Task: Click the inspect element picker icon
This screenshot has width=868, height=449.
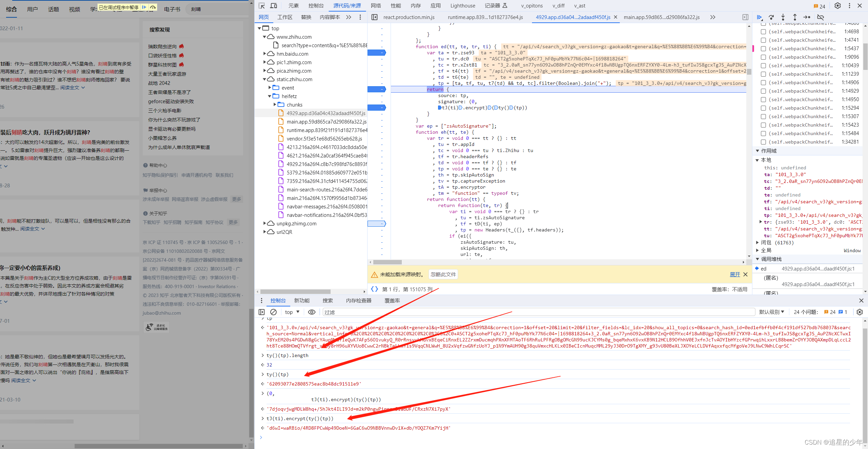Action: point(261,5)
